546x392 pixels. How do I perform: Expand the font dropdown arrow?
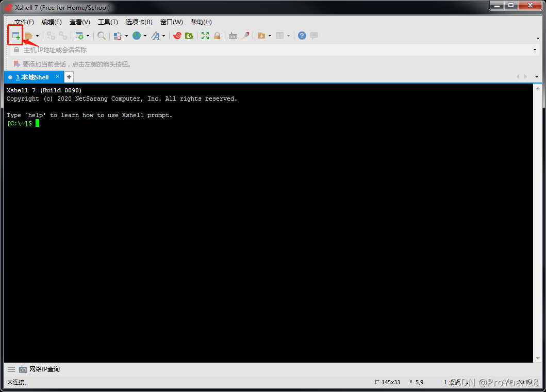point(163,36)
